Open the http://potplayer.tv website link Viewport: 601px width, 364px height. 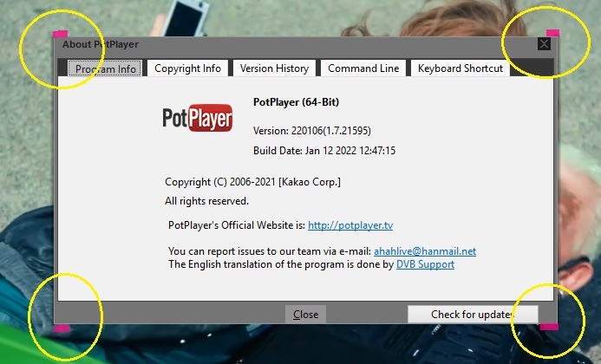(x=350, y=225)
